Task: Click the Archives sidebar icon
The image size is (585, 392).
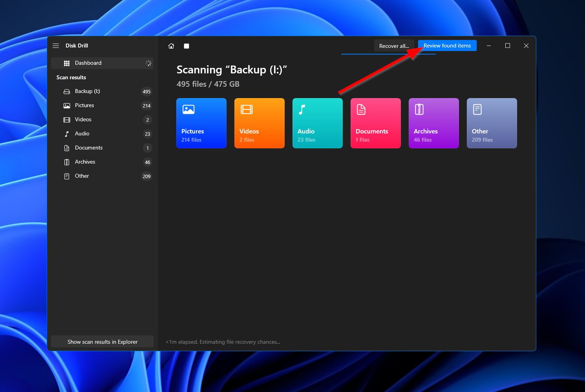Action: pos(67,162)
